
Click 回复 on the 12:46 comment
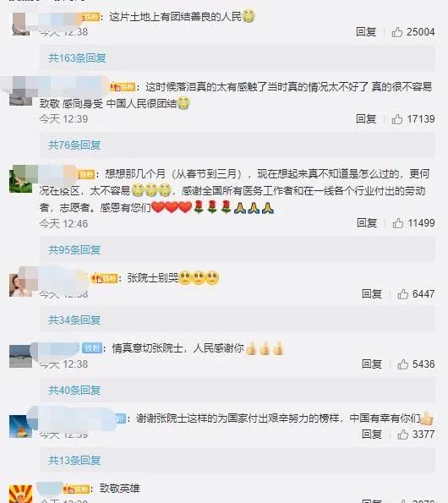tap(367, 223)
